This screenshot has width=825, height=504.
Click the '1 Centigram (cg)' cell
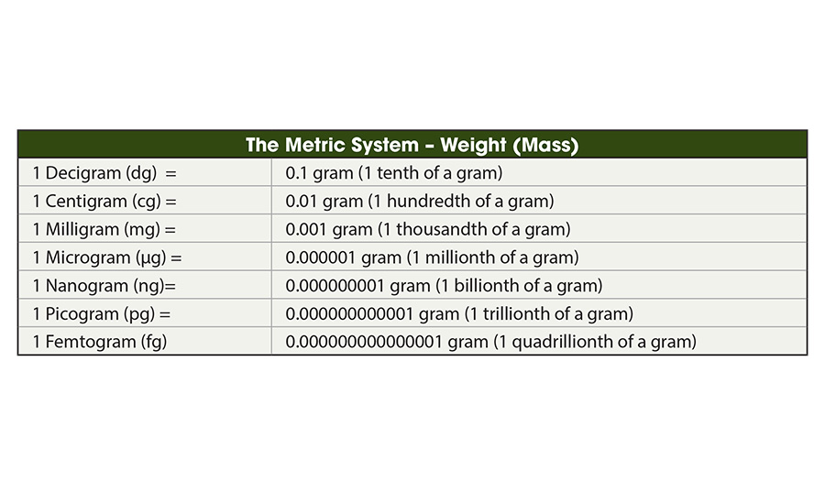[x=103, y=201]
